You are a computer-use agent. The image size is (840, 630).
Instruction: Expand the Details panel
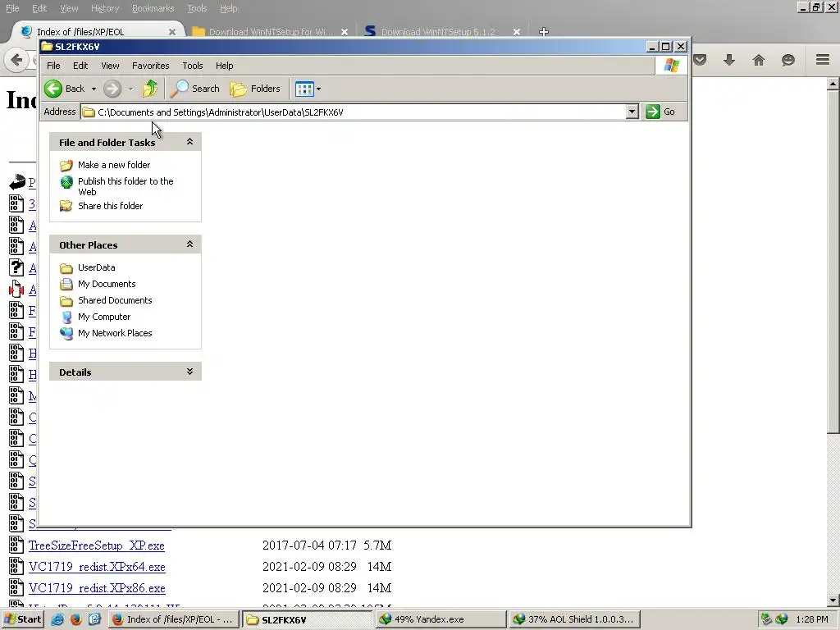pyautogui.click(x=189, y=372)
